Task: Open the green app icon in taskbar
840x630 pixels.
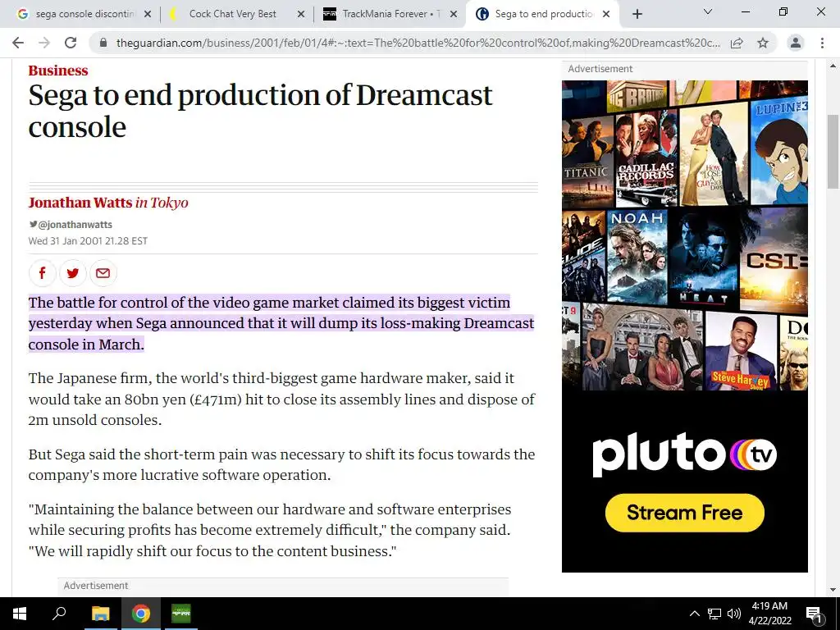Action: (x=181, y=614)
